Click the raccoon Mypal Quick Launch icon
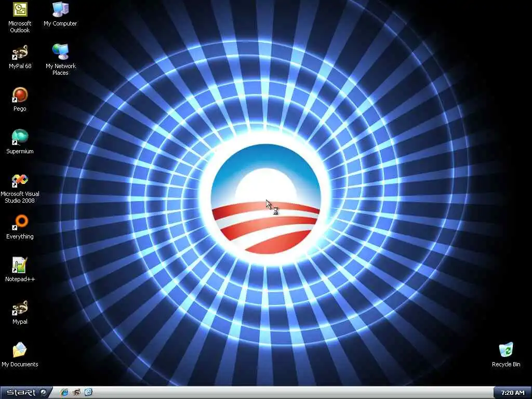 (77, 393)
